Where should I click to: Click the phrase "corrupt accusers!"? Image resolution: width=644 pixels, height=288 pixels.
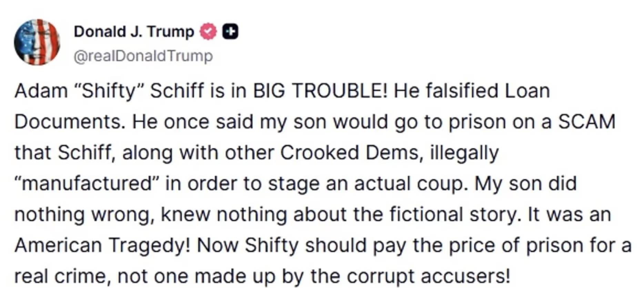[428, 276]
